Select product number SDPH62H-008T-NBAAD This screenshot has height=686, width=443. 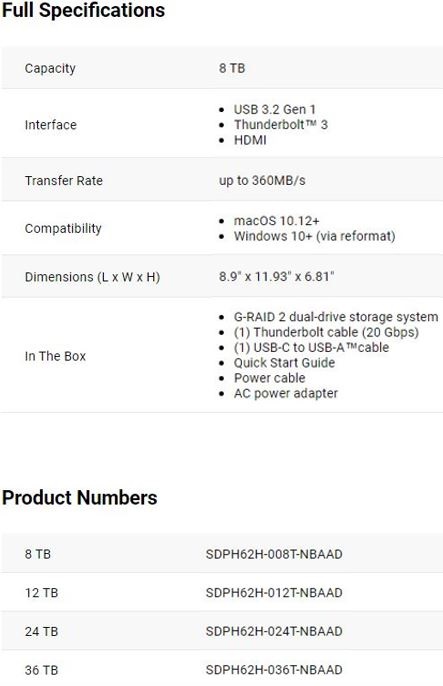point(274,554)
